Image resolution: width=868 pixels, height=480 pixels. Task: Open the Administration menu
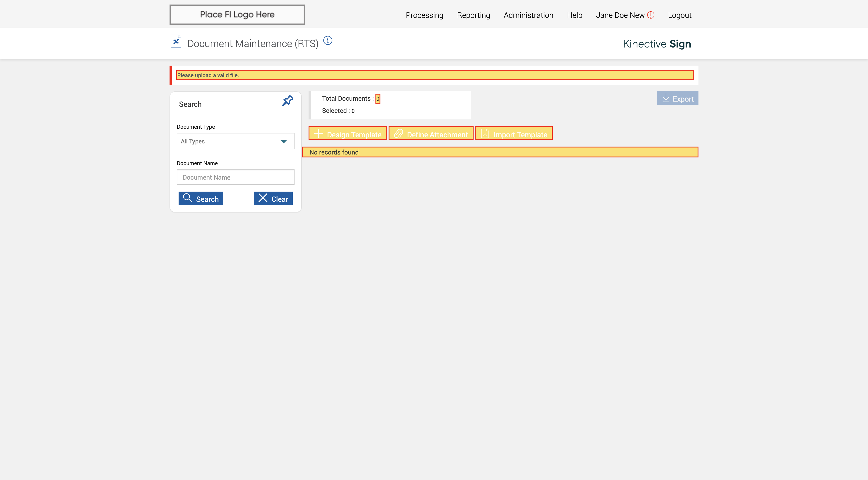coord(528,15)
